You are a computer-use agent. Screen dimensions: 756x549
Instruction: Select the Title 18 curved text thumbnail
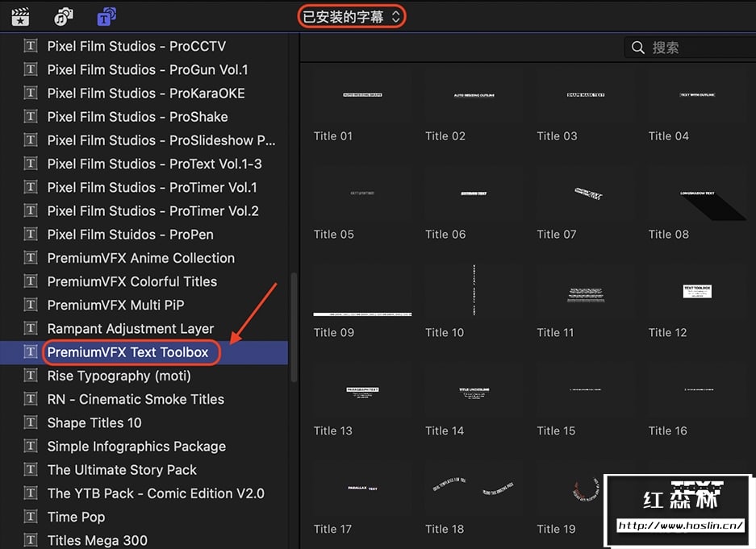(x=474, y=488)
